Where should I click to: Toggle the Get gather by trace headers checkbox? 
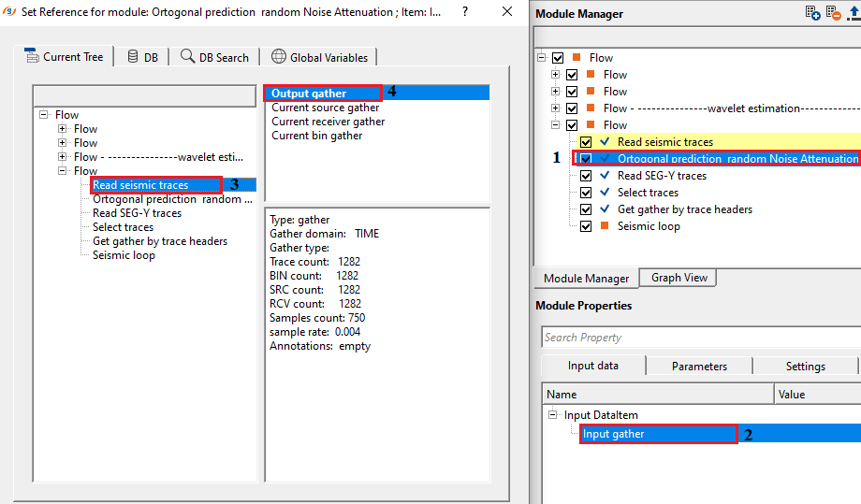(x=587, y=209)
